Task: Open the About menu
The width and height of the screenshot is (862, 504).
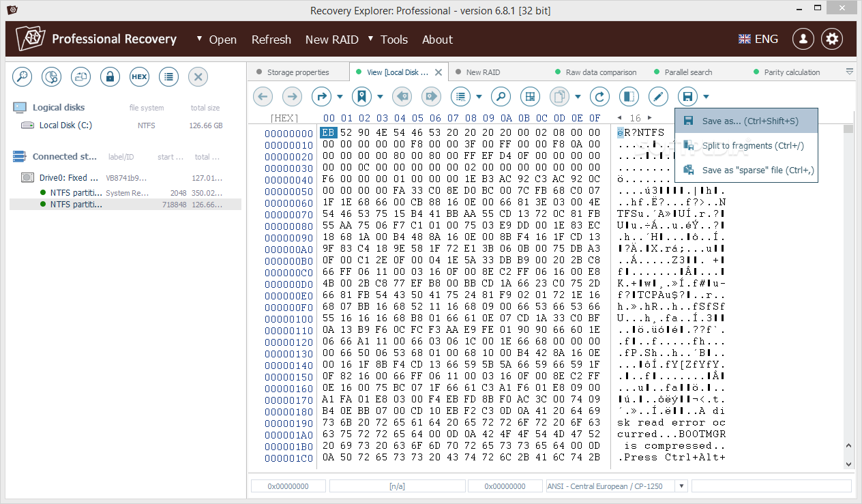Action: point(437,40)
